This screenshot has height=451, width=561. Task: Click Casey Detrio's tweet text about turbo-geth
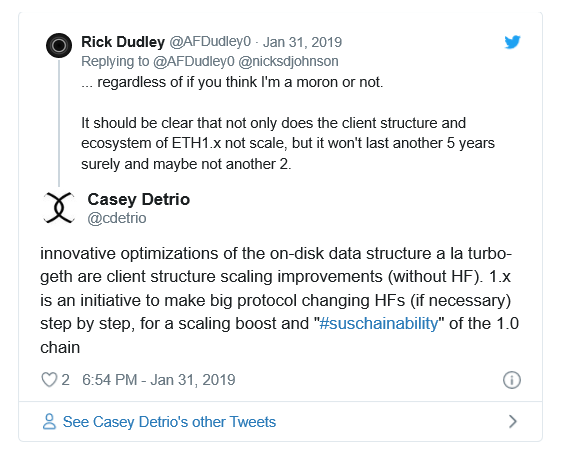point(279,300)
